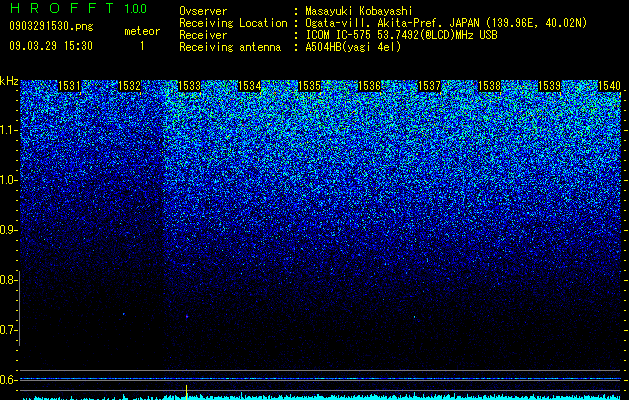Screen dimensions: 629x400
Task: Click the 0903291530.png file name
Action: point(51,26)
